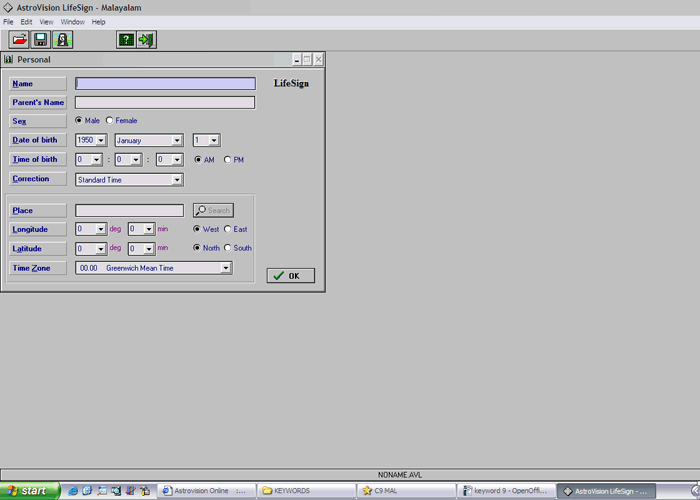Click the Place input field
Screen dimensions: 700x500
129,210
